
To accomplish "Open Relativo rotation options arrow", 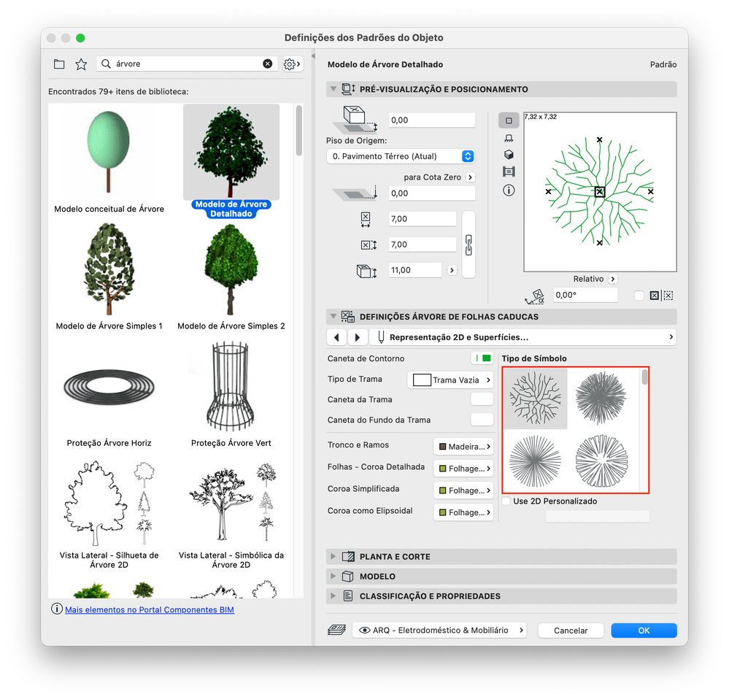I will [x=613, y=279].
